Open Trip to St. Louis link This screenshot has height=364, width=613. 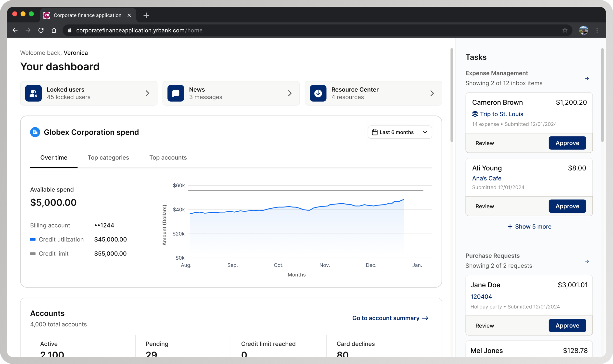(501, 114)
